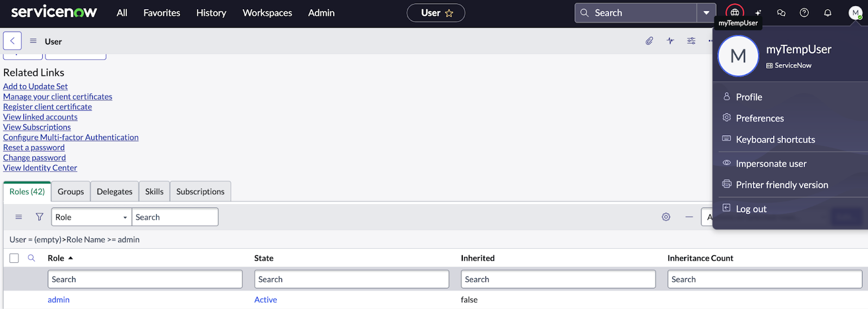868x309 pixels.
Task: Open the help question mark icon
Action: coord(805,12)
